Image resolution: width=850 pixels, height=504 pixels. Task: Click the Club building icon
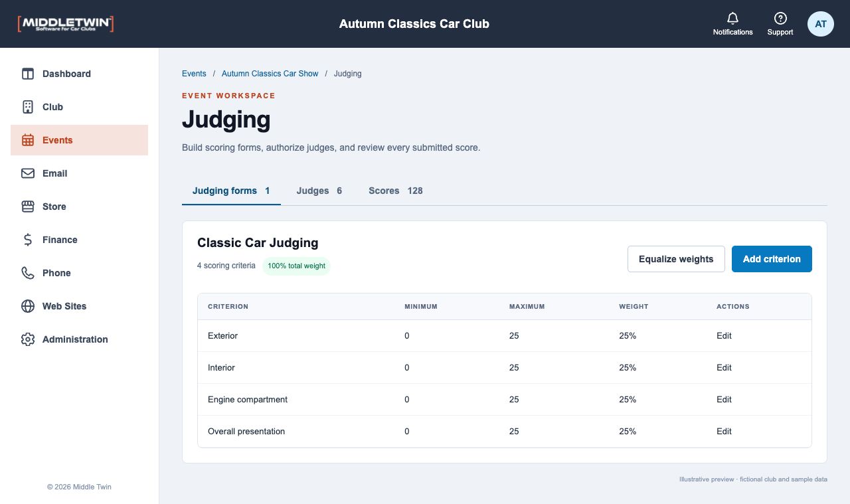[28, 107]
